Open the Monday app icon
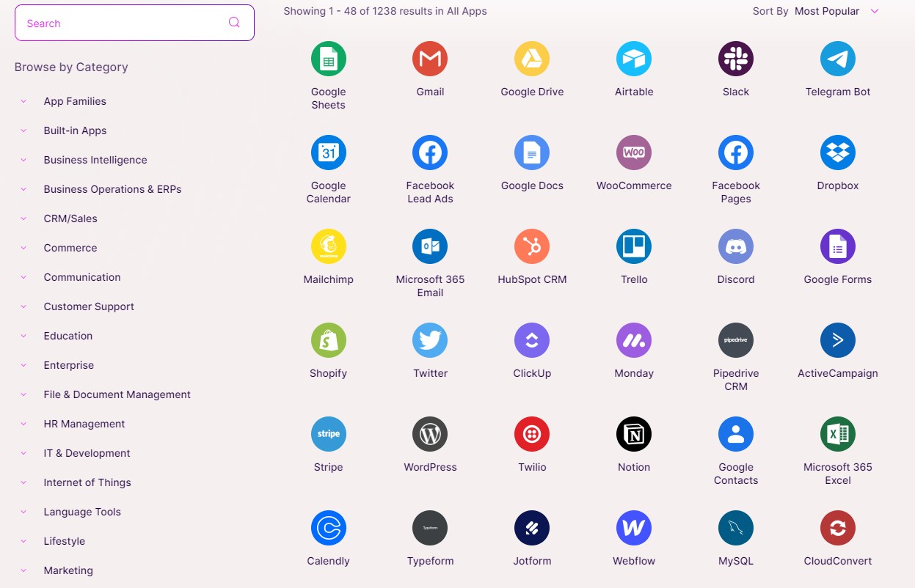The width and height of the screenshot is (915, 588). pyautogui.click(x=634, y=340)
